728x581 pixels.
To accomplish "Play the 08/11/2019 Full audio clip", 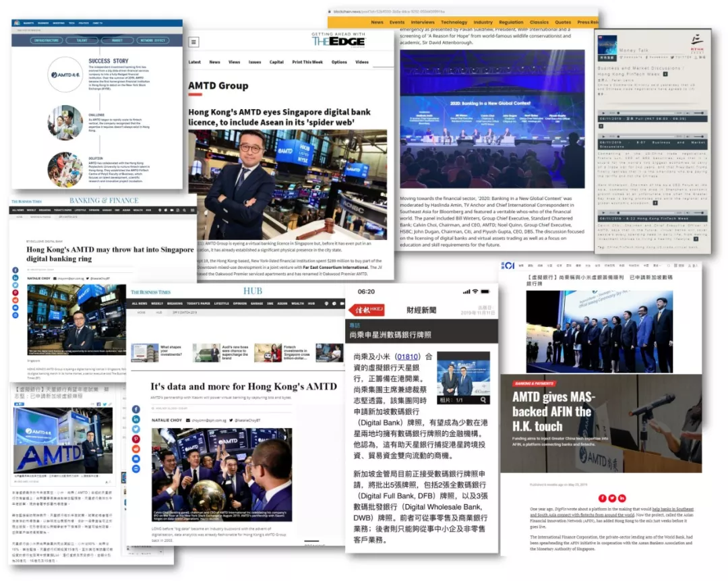I will [x=603, y=113].
